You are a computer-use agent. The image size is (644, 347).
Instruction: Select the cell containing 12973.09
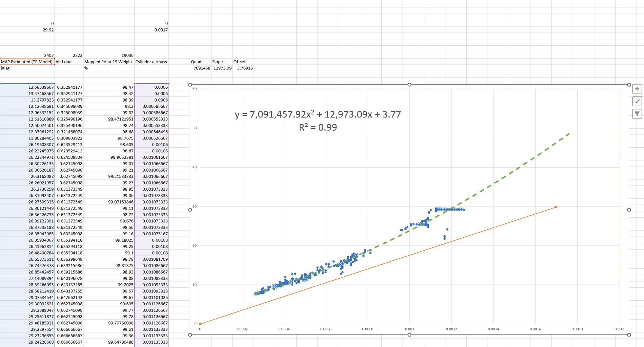point(222,68)
